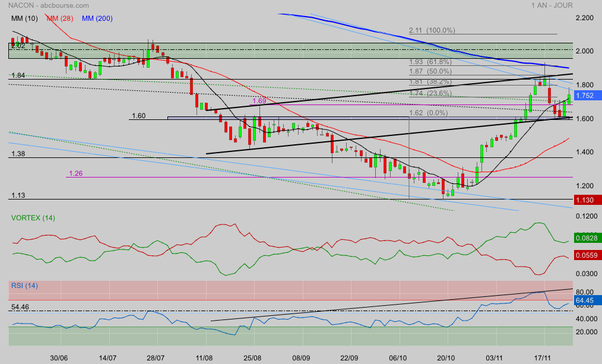The height and width of the screenshot is (364, 602).
Task: Click the magenta 1.26 level label
Action: [75, 173]
